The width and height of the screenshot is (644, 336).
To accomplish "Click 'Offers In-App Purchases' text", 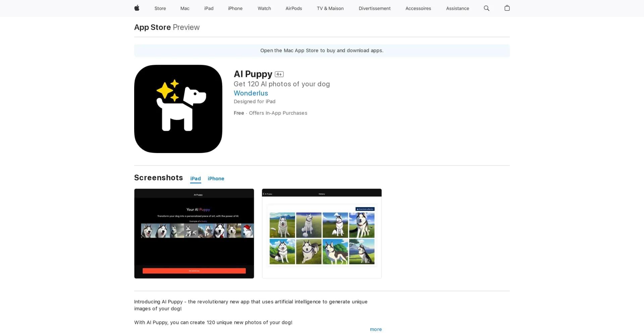I will tap(278, 113).
